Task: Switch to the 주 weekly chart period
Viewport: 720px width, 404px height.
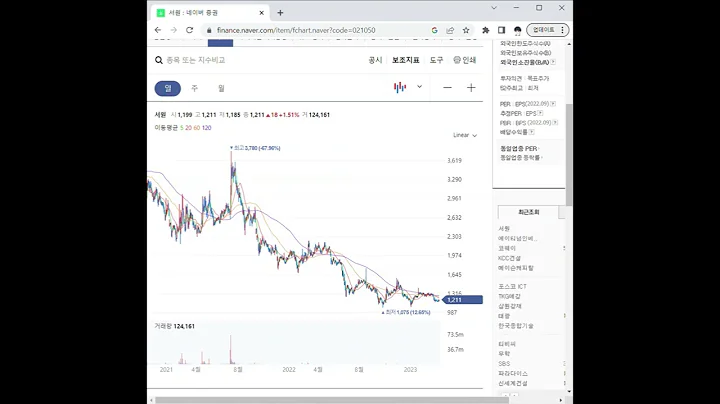Action: click(194, 88)
